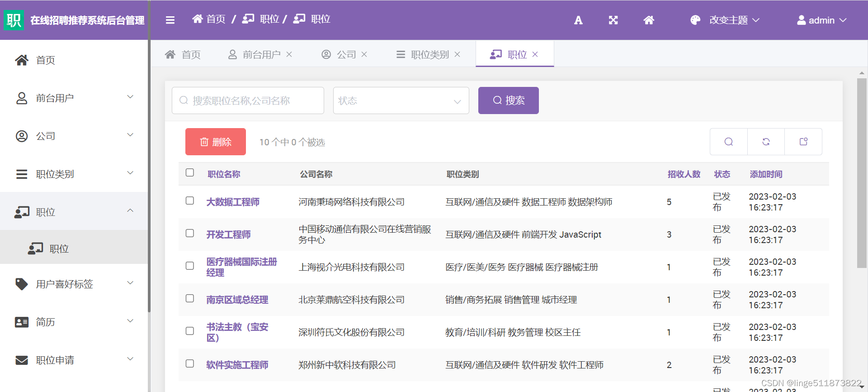This screenshot has width=868, height=392.
Task: Collapse the 职位 sidebar menu chevron
Action: coord(130,210)
